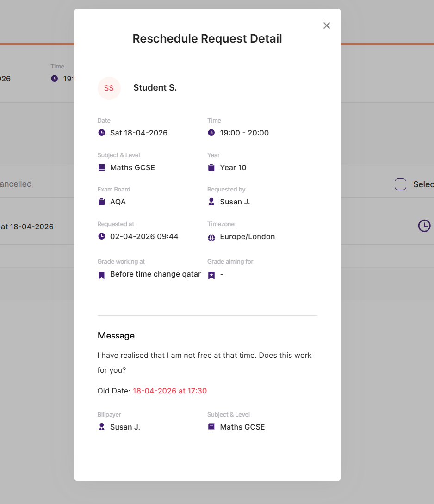
Task: Click the clock icon at the right page edge
Action: [424, 226]
